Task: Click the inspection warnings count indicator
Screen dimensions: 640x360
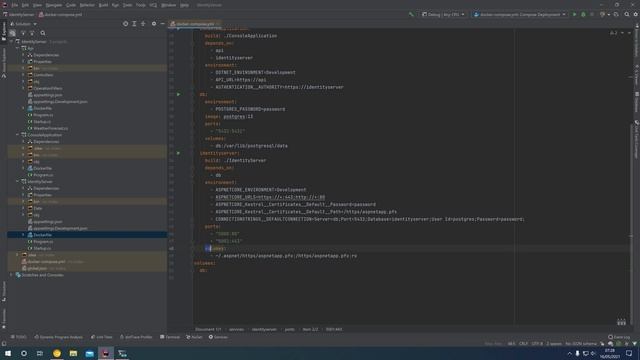Action: pyautogui.click(x=613, y=33)
